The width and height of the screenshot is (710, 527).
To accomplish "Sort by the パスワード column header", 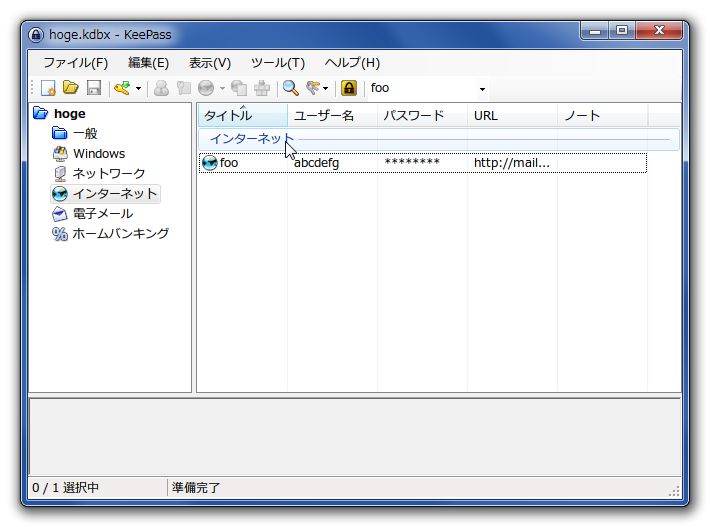I will click(422, 115).
